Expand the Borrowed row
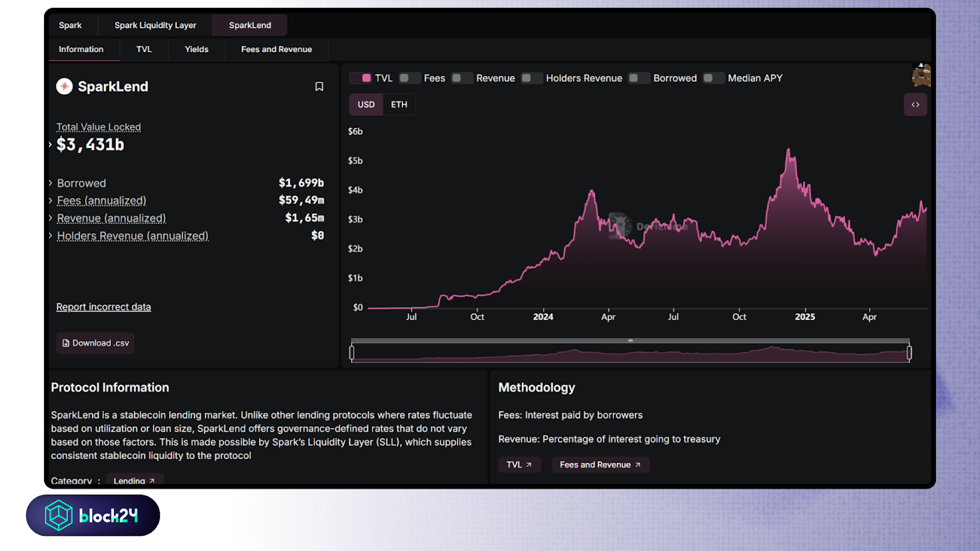The height and width of the screenshot is (551, 980). click(50, 183)
